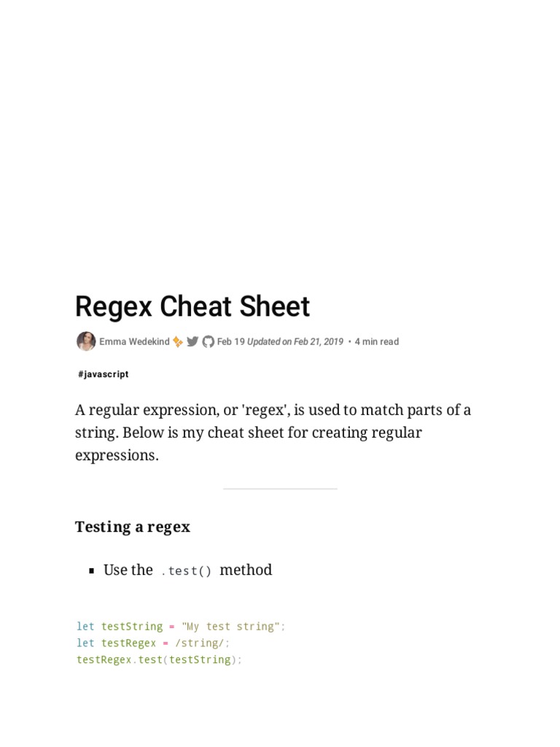This screenshot has height=747, width=560.
Task: Select the #javascript tag
Action: click(103, 374)
